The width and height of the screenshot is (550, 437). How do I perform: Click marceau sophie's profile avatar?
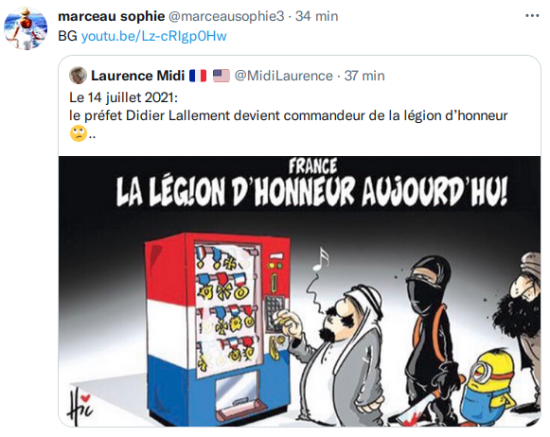pos(25,28)
